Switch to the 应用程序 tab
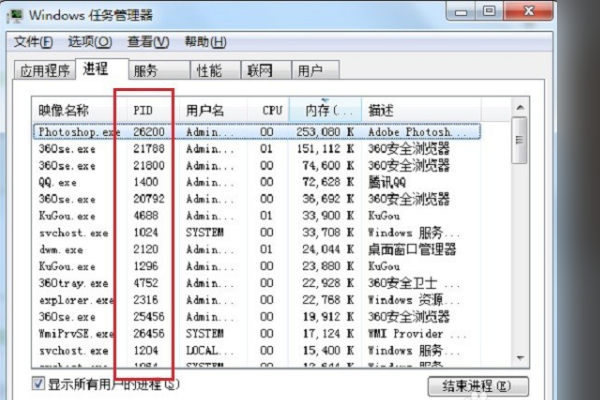 pos(45,70)
